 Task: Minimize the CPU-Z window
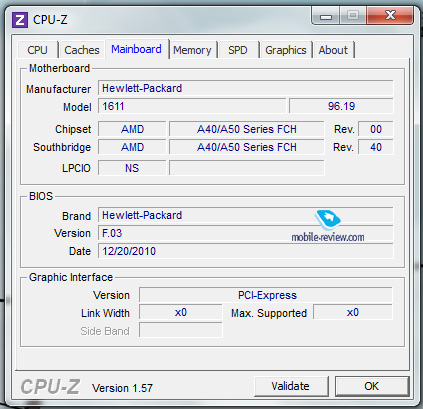coord(326,16)
